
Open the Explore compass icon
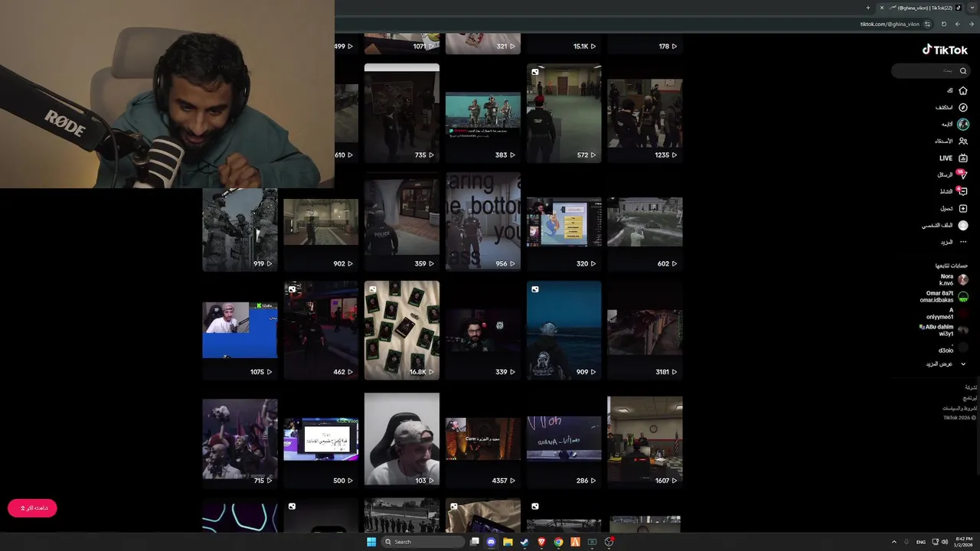tap(963, 107)
